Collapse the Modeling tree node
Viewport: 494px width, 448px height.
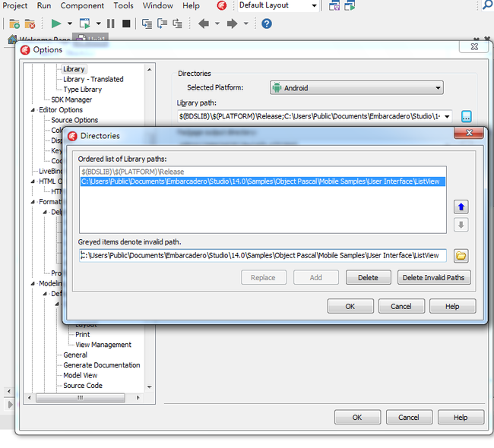(x=33, y=283)
